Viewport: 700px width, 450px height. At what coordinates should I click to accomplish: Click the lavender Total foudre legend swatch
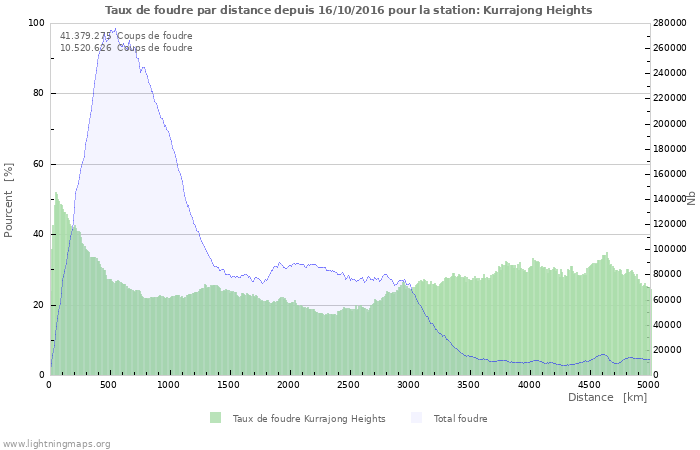[416, 418]
